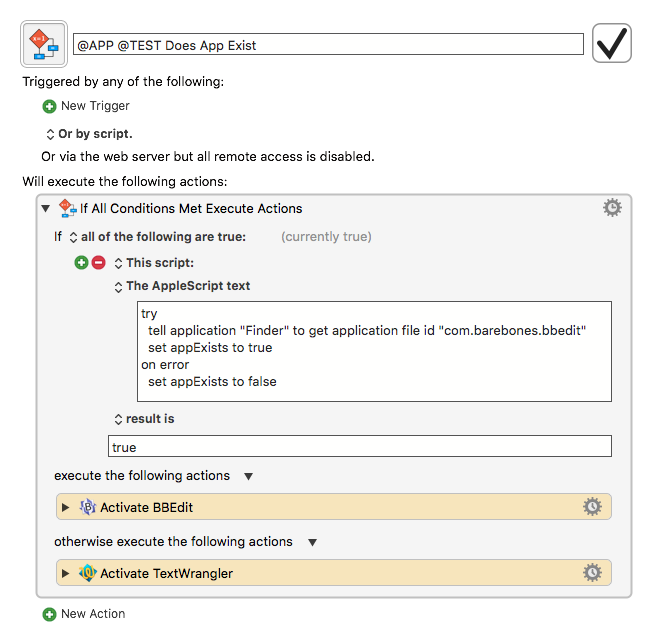This screenshot has height=642, width=653.
Task: Add a trigger with the green New Trigger plus
Action: [x=49, y=106]
